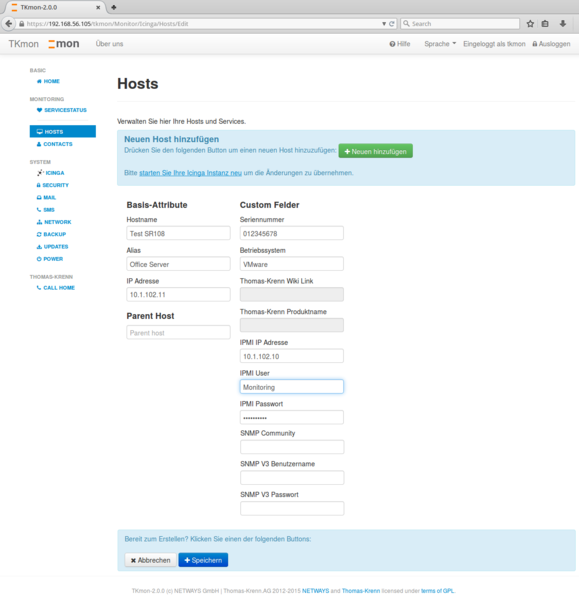Reload the page with the refresh icon
Screen dimensions: 579x600
[x=391, y=24]
